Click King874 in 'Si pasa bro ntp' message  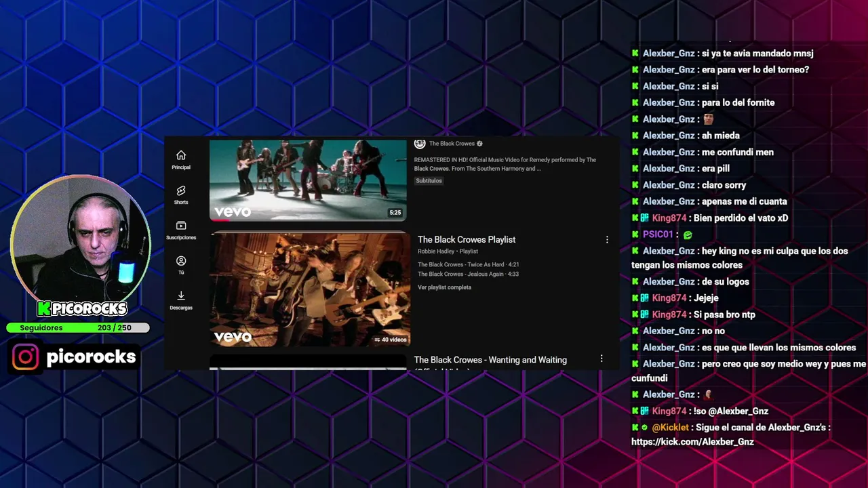pos(669,315)
